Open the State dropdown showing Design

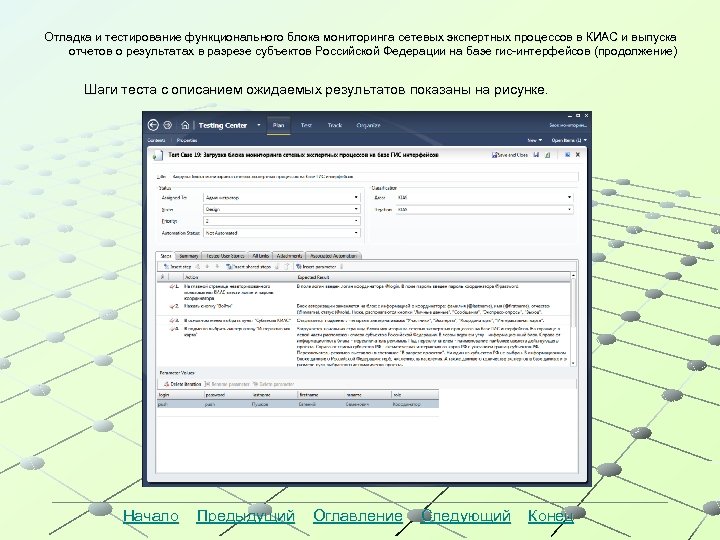tap(281, 209)
